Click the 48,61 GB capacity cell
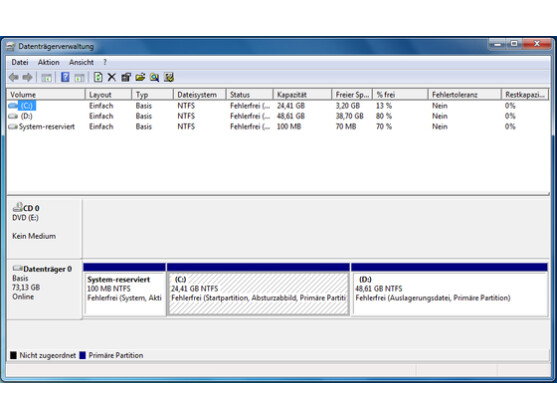This screenshot has width=557, height=418. pyautogui.click(x=291, y=116)
